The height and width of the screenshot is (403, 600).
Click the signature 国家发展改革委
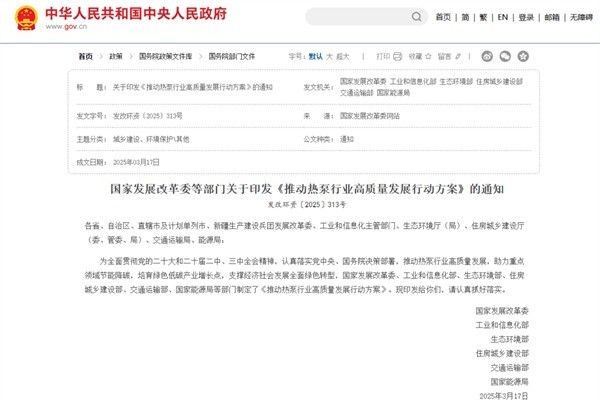(x=502, y=311)
